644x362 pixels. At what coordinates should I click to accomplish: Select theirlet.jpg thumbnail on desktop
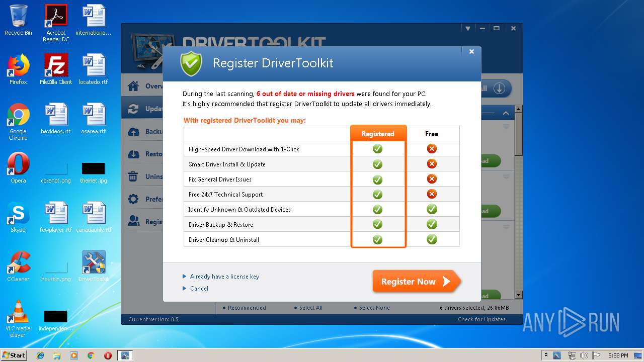coord(94,172)
